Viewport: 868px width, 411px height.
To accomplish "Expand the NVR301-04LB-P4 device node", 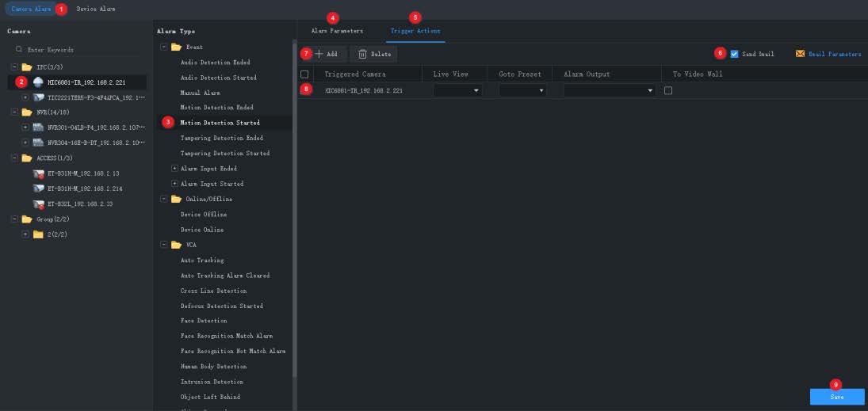I will pos(25,127).
